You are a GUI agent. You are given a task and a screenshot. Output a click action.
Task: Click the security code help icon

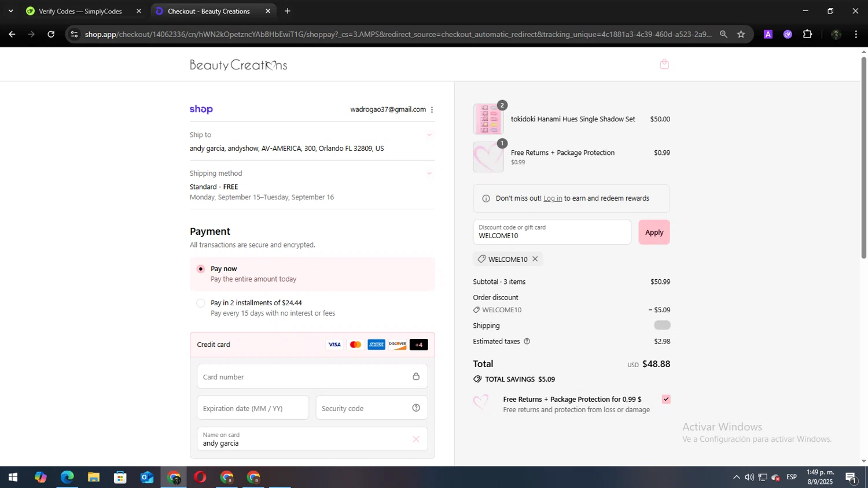click(416, 408)
